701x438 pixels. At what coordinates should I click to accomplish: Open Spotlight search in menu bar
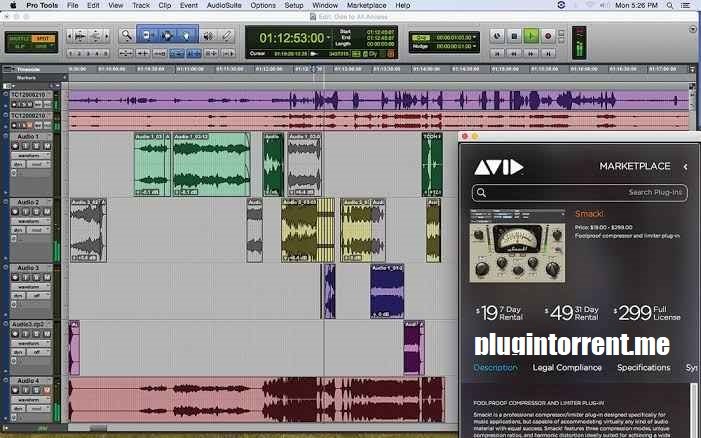(x=670, y=5)
